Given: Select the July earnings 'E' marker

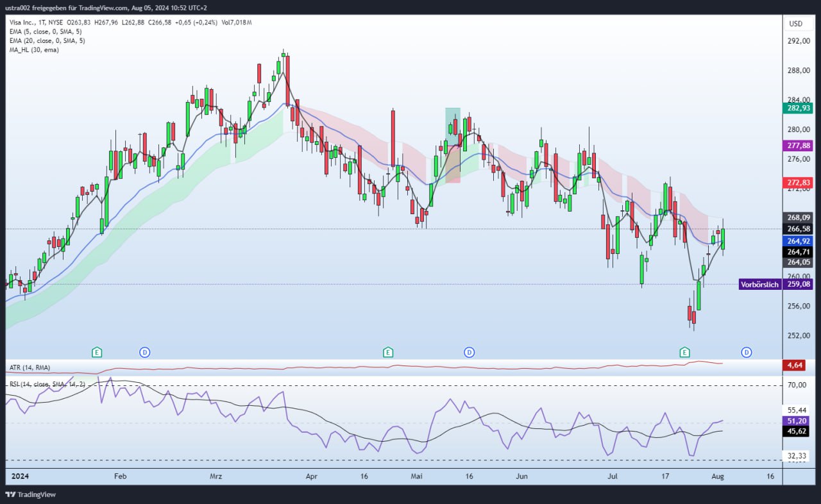Looking at the screenshot, I should [x=685, y=352].
